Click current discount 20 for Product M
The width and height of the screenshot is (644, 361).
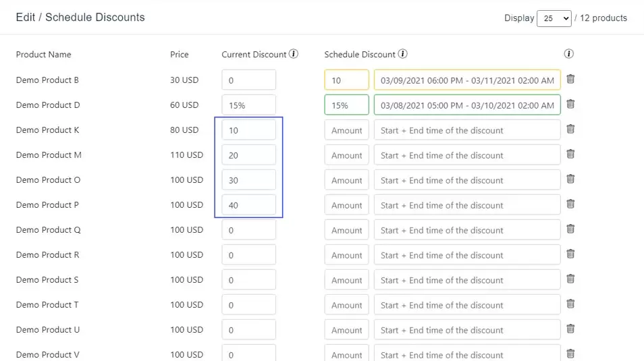point(249,155)
